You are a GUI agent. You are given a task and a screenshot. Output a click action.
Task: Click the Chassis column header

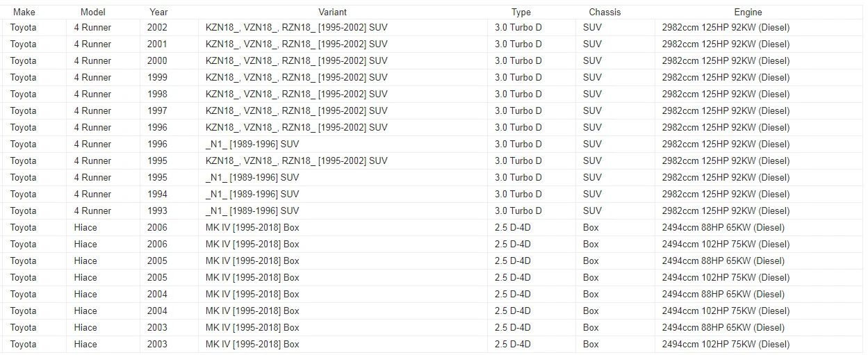605,12
